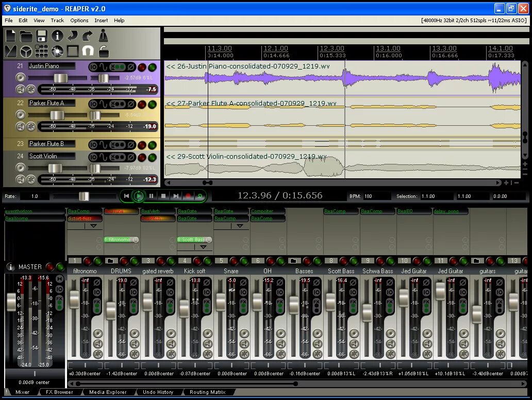Open project info with the 'i' icon

pos(57,36)
